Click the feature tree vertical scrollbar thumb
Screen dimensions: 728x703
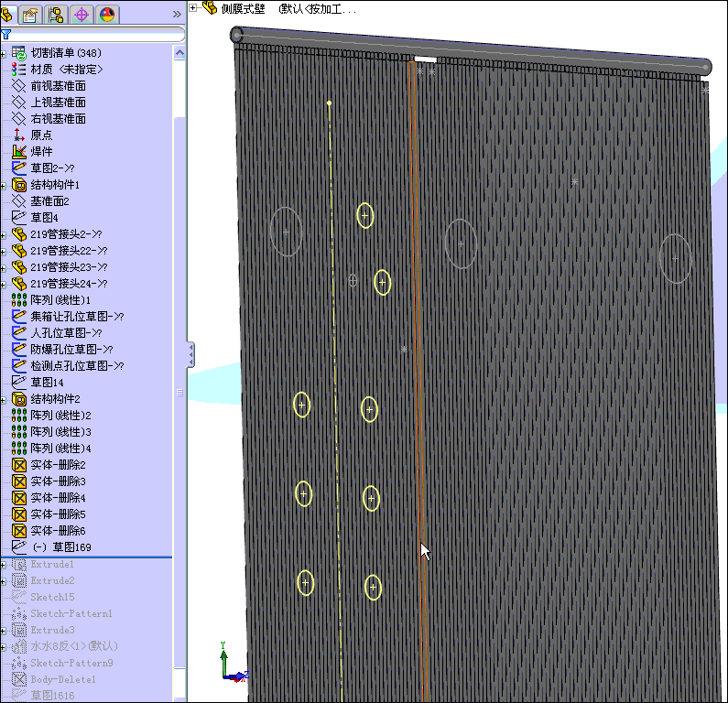click(179, 393)
